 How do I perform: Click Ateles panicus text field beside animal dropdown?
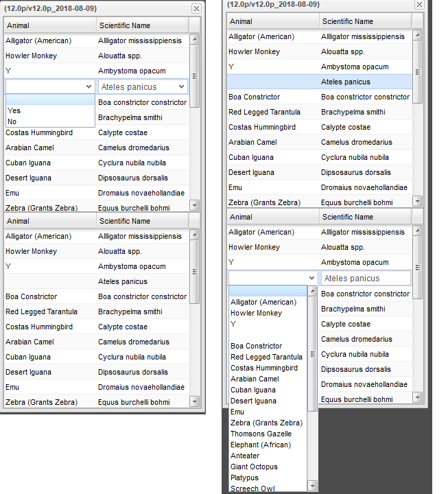[365, 279]
